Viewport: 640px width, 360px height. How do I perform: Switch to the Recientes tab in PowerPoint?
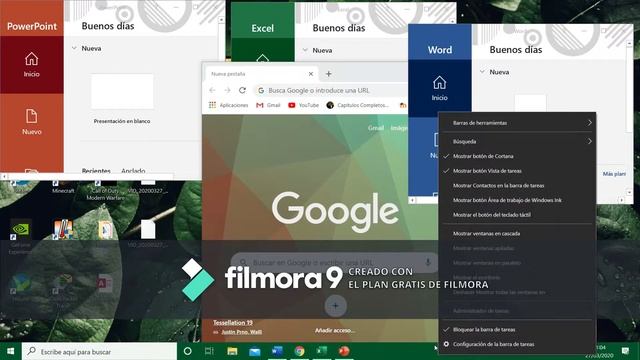coord(96,171)
